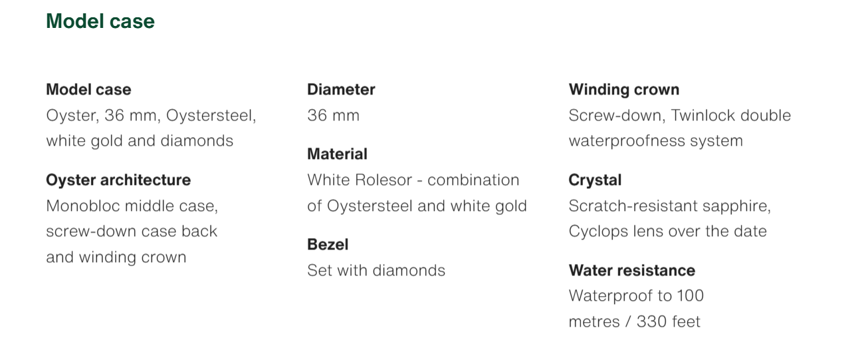The width and height of the screenshot is (868, 340).
Task: Click the "Screw-down, Twinlock double" text line
Action: (x=679, y=116)
